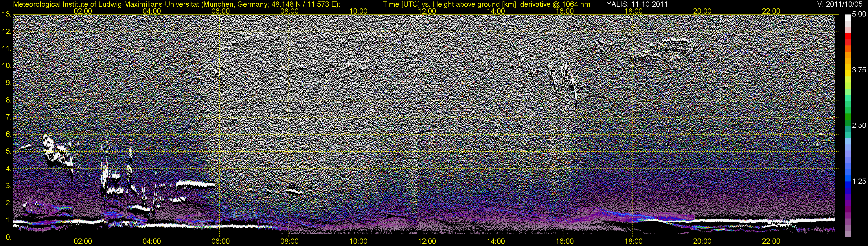Select the 1. height axis label
This screenshot has width=868, height=246.
[8, 221]
